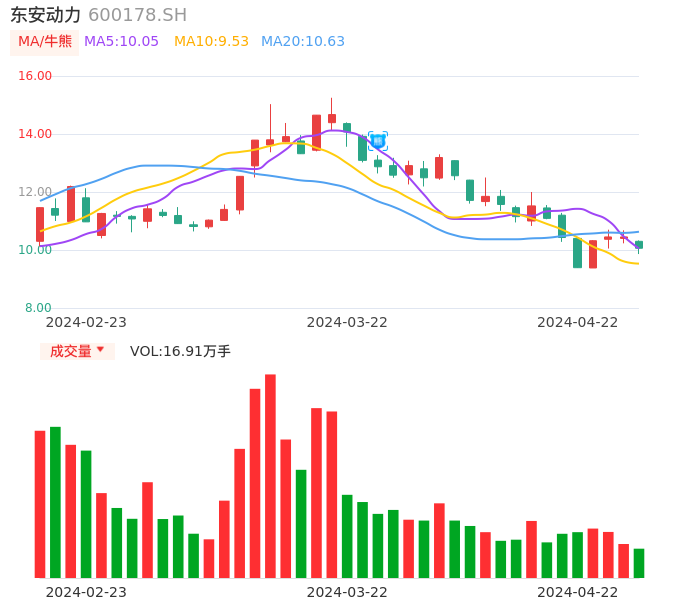
Task: Click the 2024-04-22 date under volume chart
Action: (x=578, y=592)
